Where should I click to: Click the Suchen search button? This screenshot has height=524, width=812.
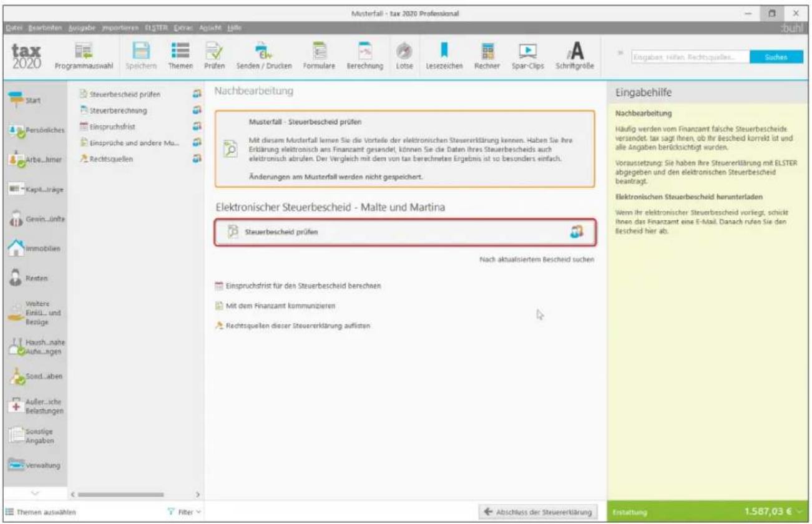pos(776,56)
